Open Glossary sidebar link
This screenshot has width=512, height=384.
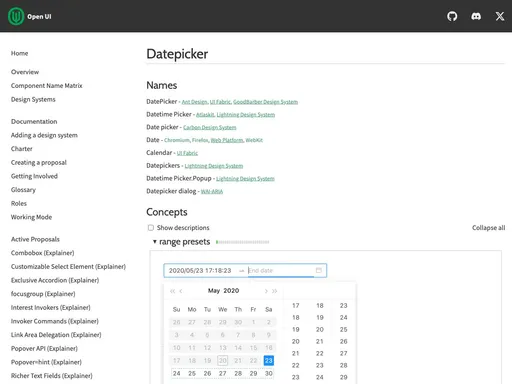(23, 190)
